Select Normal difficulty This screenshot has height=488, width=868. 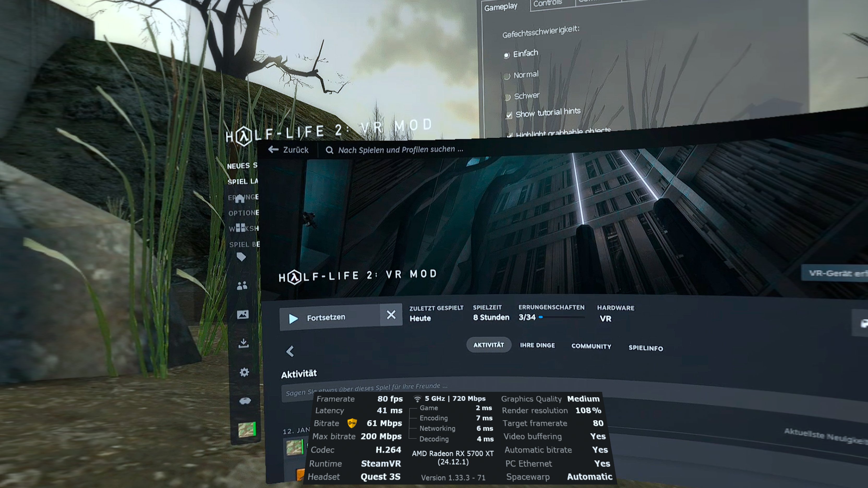(x=507, y=76)
